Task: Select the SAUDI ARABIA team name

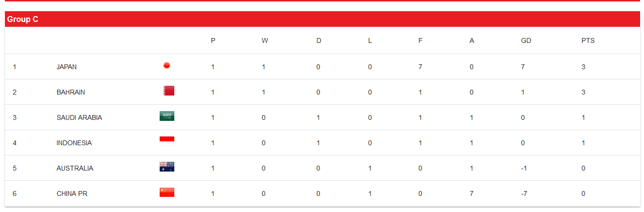Action: pyautogui.click(x=79, y=117)
